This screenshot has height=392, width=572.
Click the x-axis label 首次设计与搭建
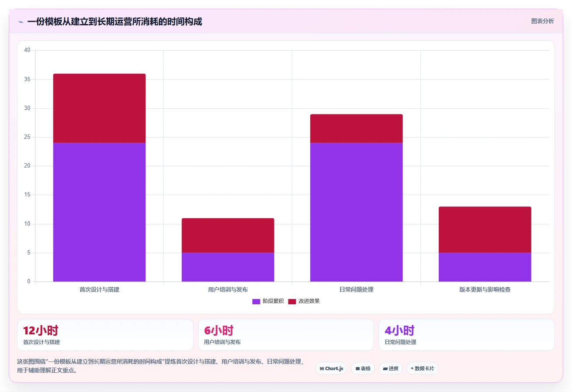pos(99,289)
